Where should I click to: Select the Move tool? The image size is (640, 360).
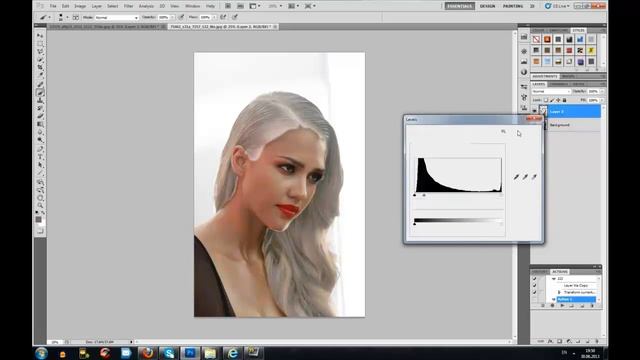point(40,36)
